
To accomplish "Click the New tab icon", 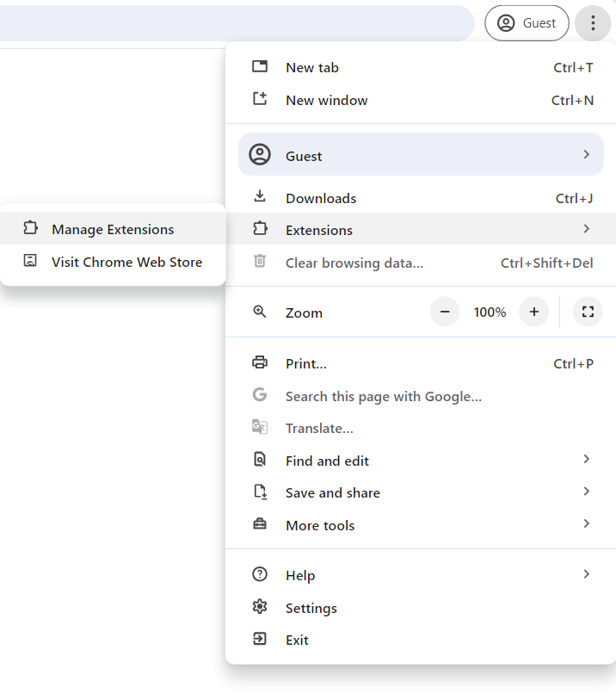I will (x=259, y=67).
